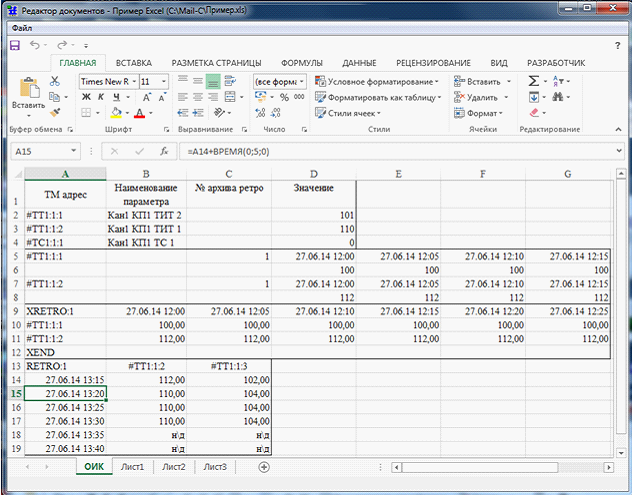
Task: Click the Удалить cells button
Action: pyautogui.click(x=481, y=97)
